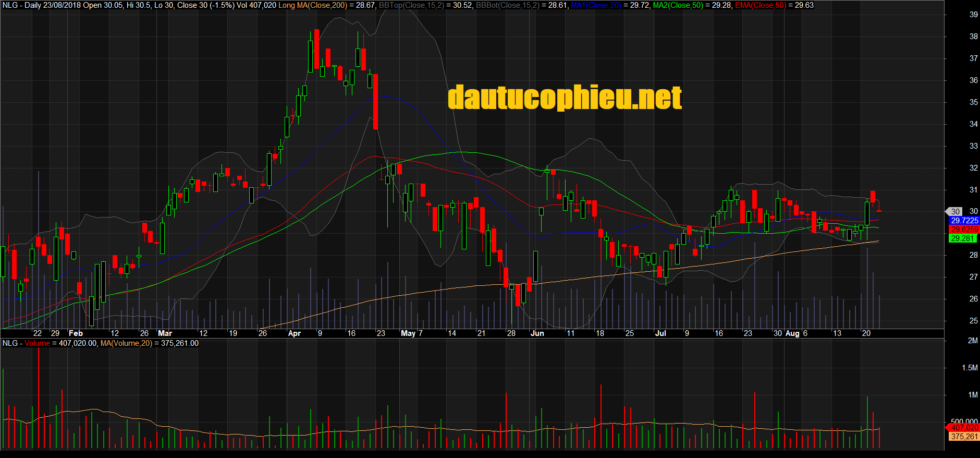Click the 31 label on price axis
The width and height of the screenshot is (980, 458).
click(x=973, y=190)
